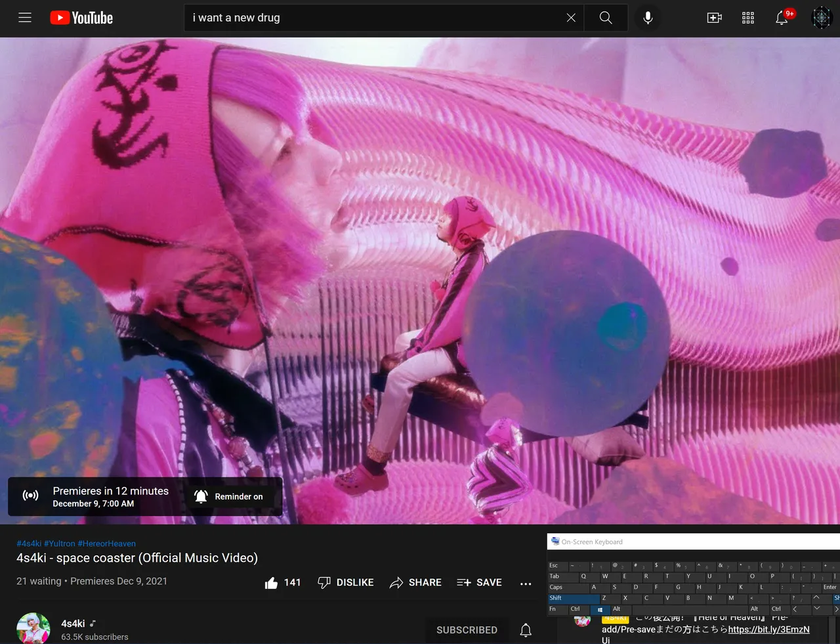Click the Enter key on On-Screen Keyboard
840x644 pixels.
[831, 588]
